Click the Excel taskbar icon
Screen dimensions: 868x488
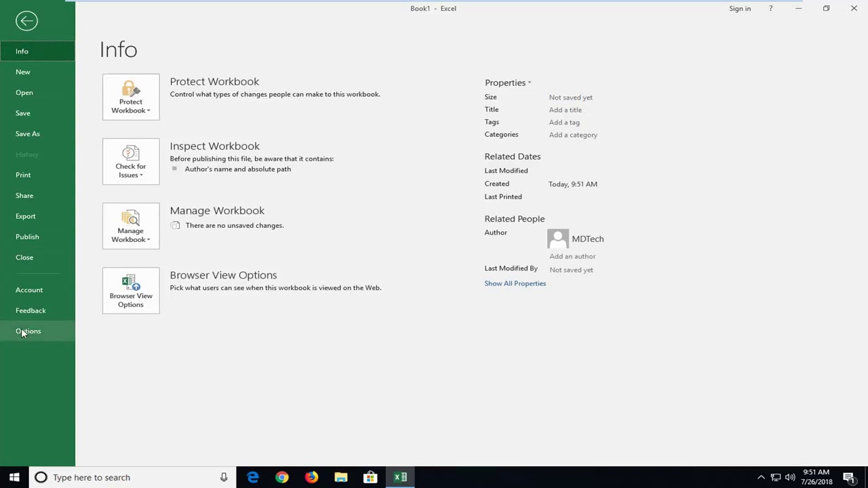[x=400, y=477]
